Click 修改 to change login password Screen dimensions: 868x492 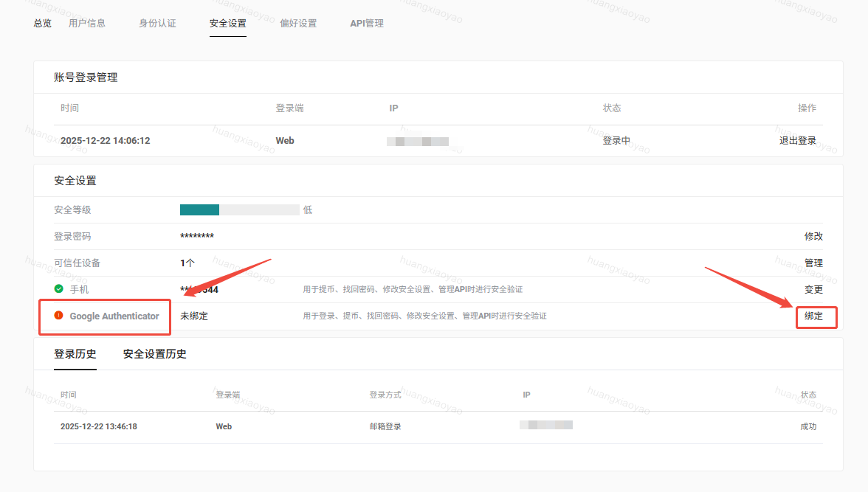(813, 236)
